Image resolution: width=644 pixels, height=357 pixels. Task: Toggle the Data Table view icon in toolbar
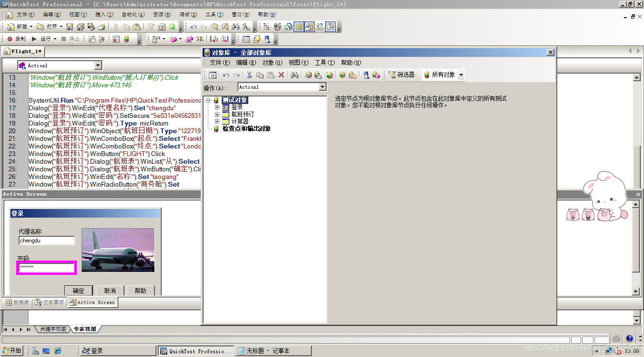tap(299, 27)
